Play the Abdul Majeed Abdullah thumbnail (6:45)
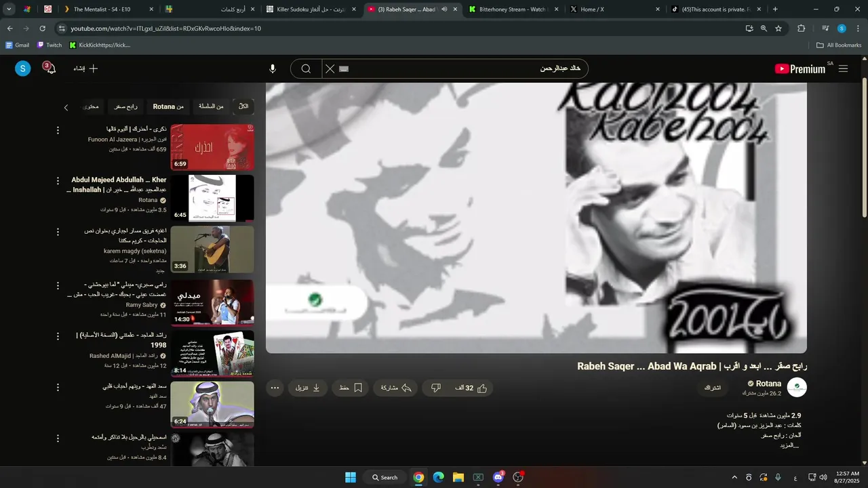 212,198
